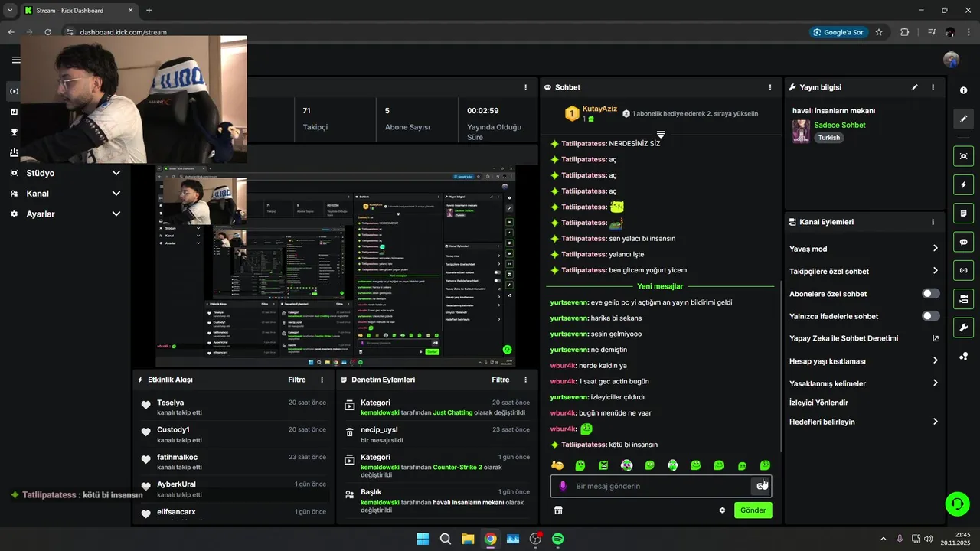Image resolution: width=980 pixels, height=551 pixels.
Task: Toggle Abonelere özel sohbet switch
Action: coord(931,294)
